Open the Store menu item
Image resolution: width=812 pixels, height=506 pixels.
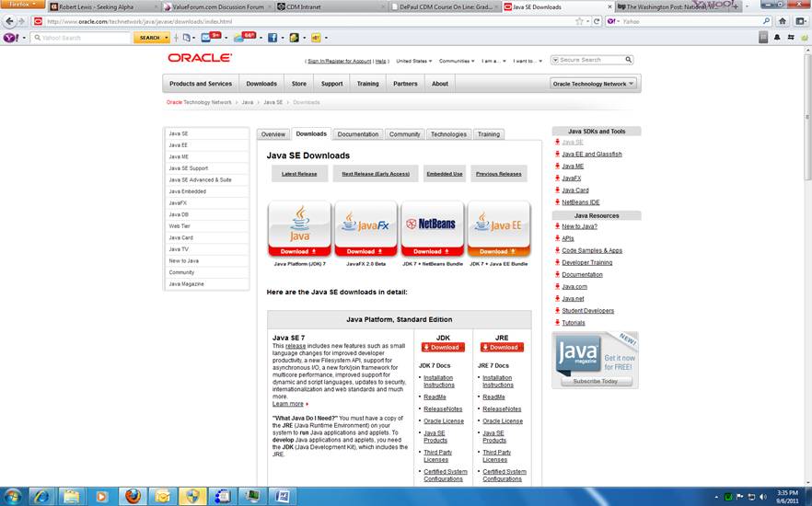pyautogui.click(x=299, y=84)
